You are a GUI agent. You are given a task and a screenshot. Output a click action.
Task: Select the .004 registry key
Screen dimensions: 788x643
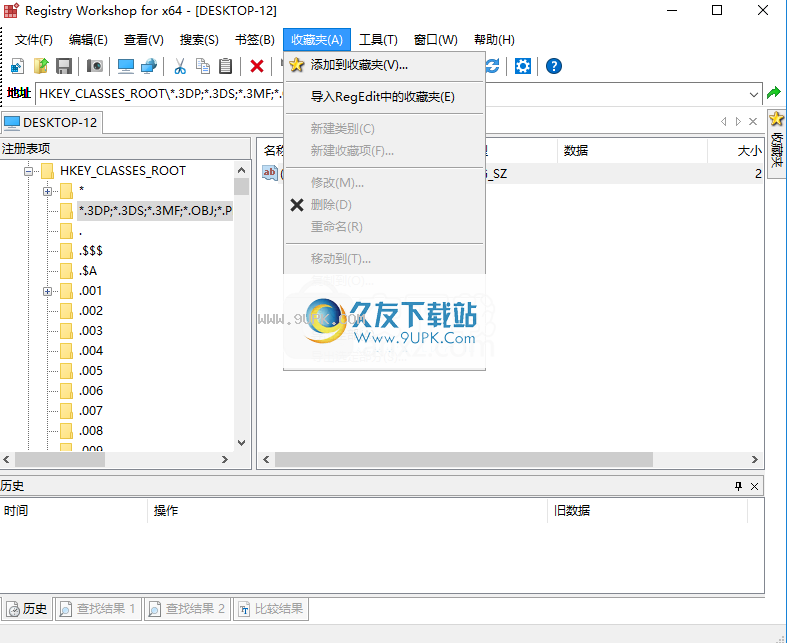coord(90,351)
